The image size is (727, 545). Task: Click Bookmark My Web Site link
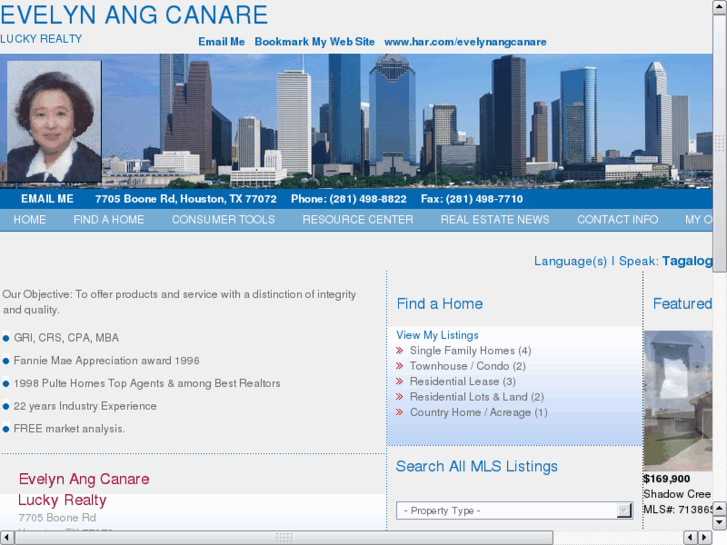(314, 42)
